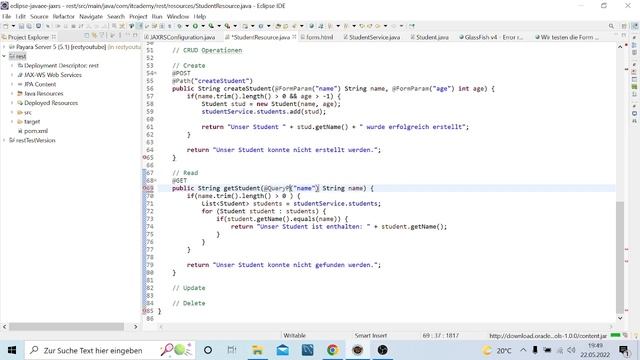Close the StudentResource.java editor tab
The height and width of the screenshot is (360, 640).
pos(294,37)
